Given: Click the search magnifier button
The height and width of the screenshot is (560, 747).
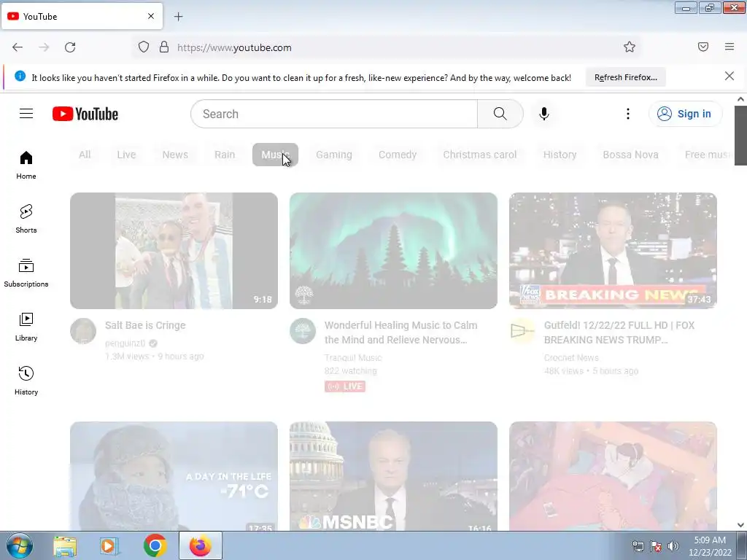Looking at the screenshot, I should (x=500, y=114).
